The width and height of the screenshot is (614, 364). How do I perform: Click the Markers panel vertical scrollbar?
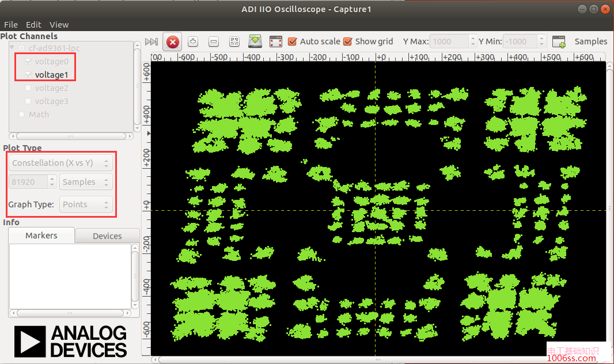(x=135, y=276)
